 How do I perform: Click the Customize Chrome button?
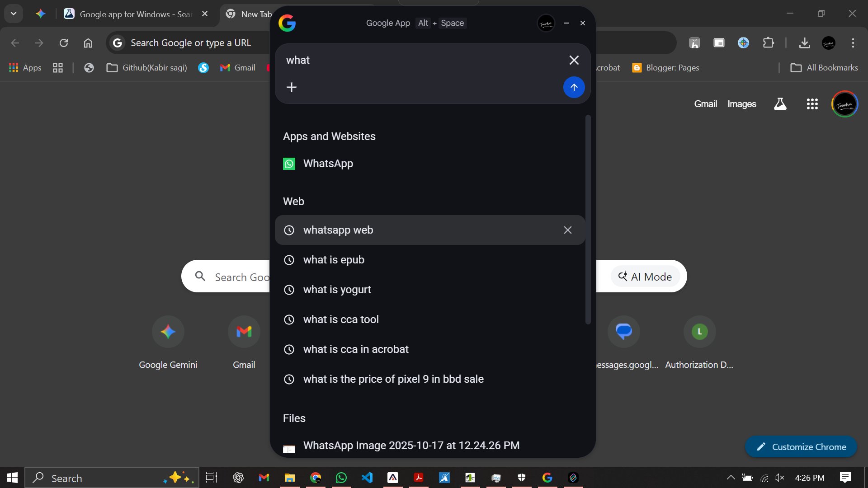(x=801, y=447)
